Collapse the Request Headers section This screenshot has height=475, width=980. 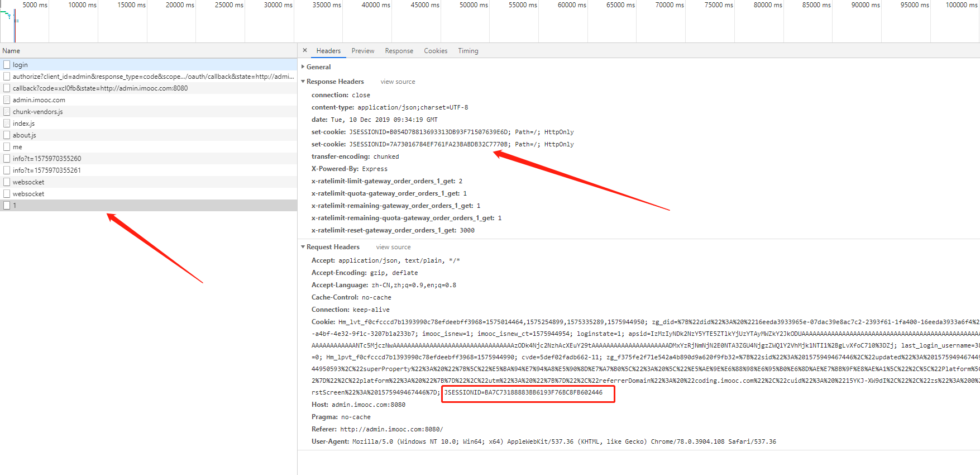[x=331, y=247]
